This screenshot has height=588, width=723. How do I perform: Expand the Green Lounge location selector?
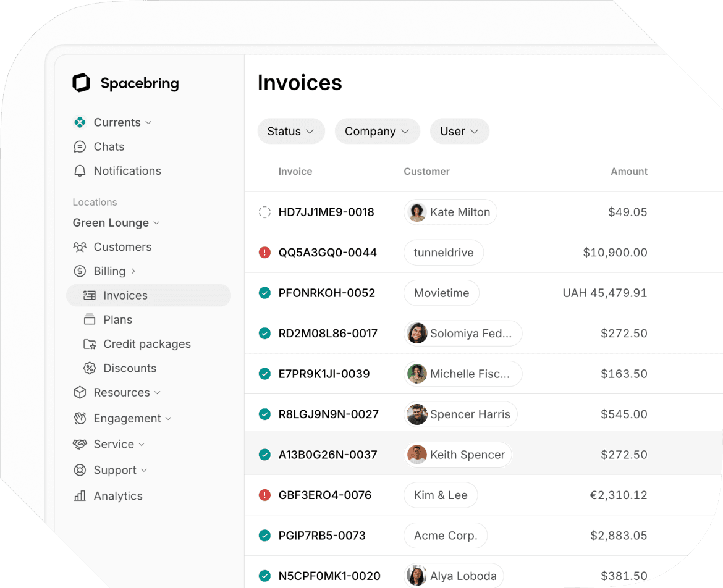(x=116, y=223)
